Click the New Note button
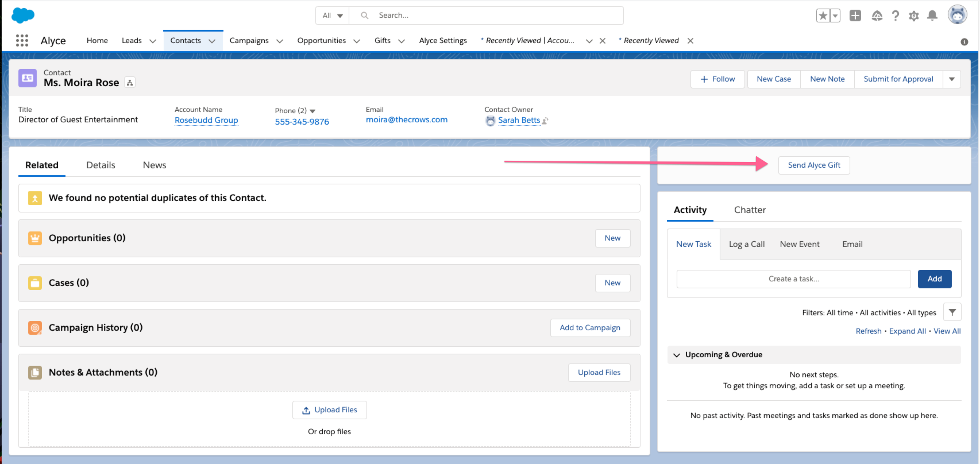The width and height of the screenshot is (980, 464). [827, 79]
